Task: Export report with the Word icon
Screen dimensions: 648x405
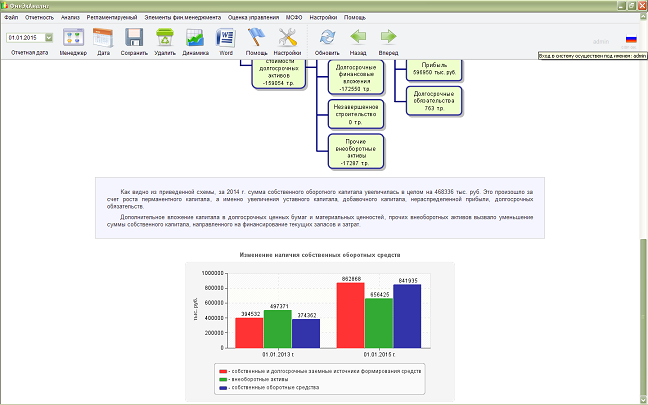Action: tap(226, 38)
